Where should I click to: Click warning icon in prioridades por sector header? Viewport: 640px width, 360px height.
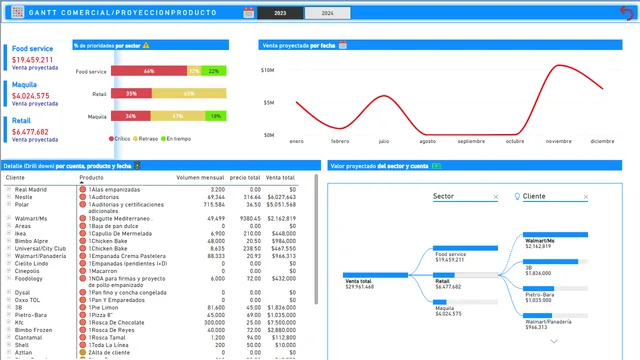point(146,45)
